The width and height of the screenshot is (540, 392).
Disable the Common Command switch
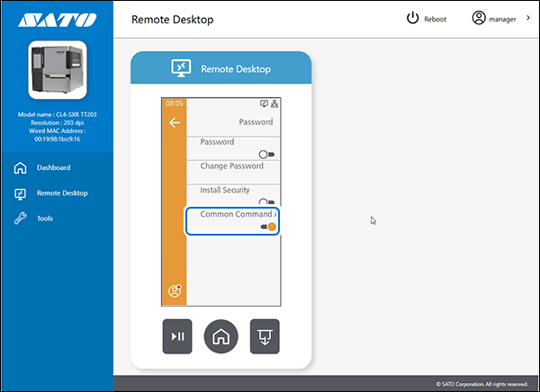click(268, 227)
